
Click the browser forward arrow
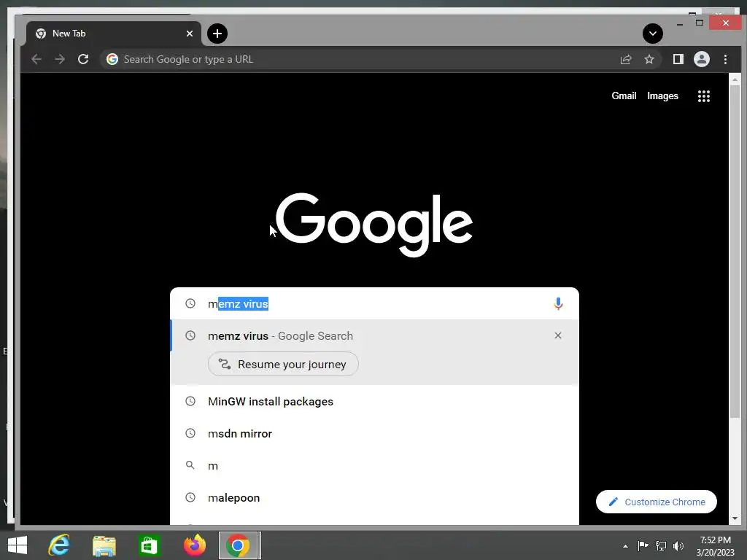coord(60,59)
